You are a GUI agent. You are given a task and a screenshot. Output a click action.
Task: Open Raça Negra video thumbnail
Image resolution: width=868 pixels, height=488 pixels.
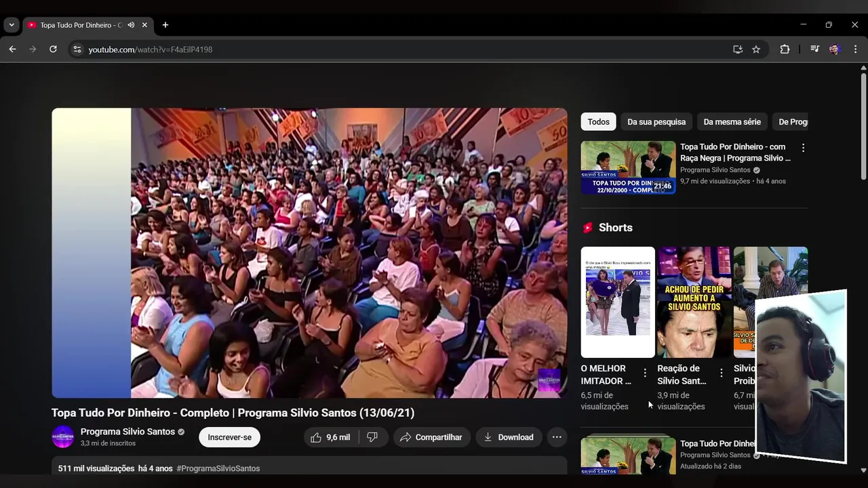[x=629, y=167]
